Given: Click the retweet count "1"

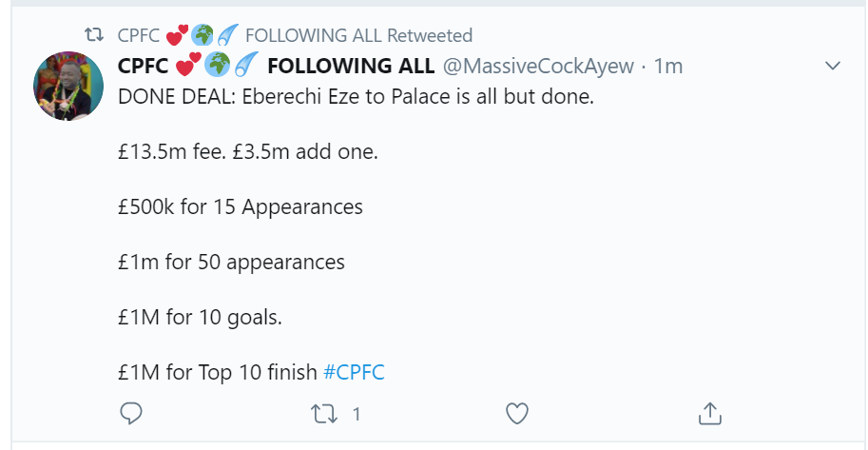Looking at the screenshot, I should tap(357, 414).
